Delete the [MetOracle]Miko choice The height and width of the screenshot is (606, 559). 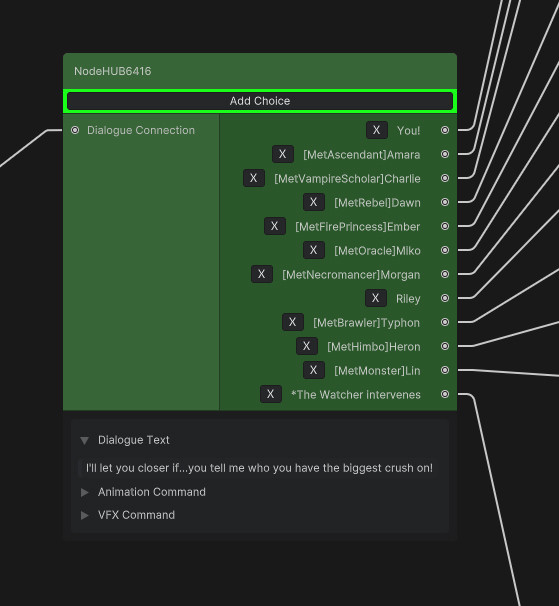314,250
